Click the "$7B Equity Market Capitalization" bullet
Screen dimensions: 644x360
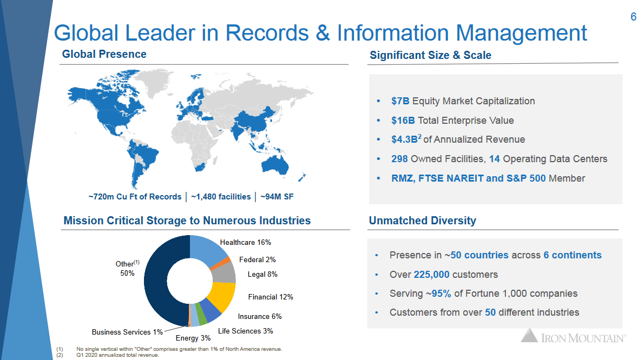463,101
